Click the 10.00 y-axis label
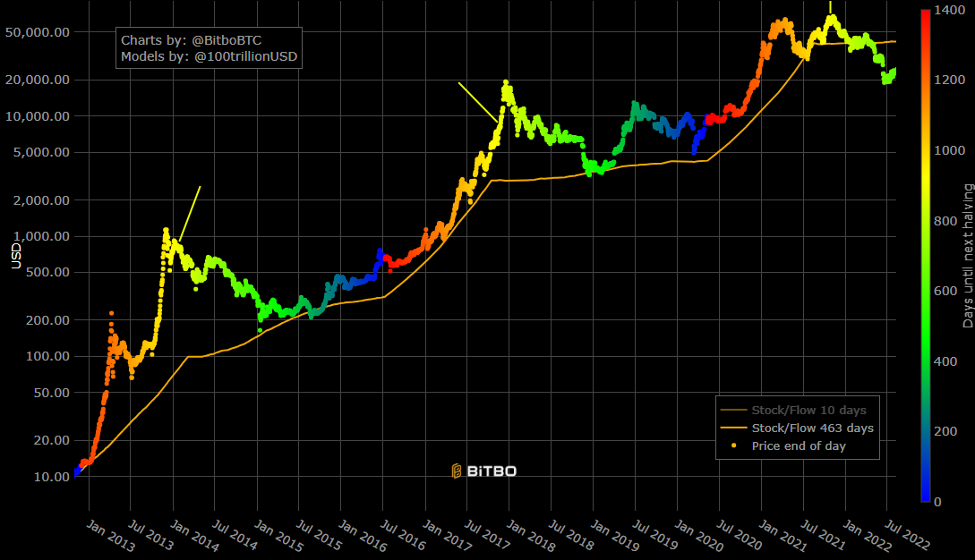Viewport: 975px width, 560px height. coord(51,477)
